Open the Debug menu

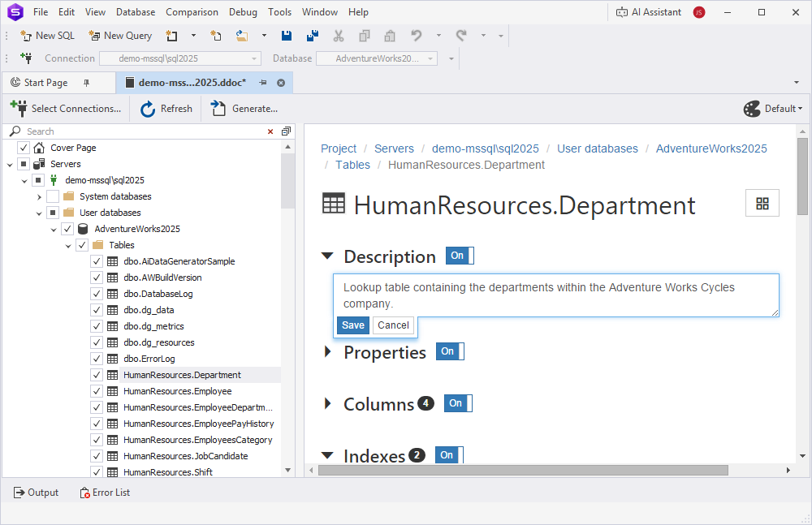244,12
